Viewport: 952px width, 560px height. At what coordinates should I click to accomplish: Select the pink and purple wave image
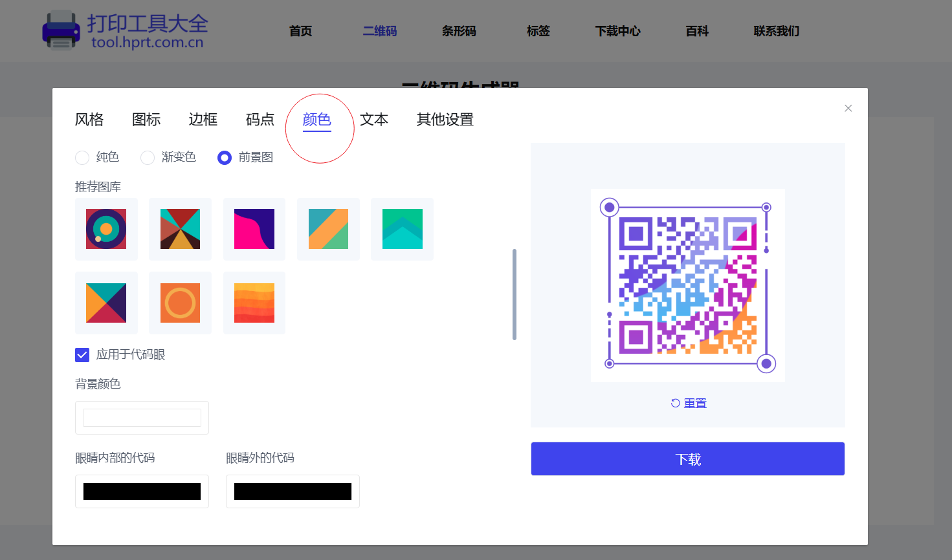(254, 229)
